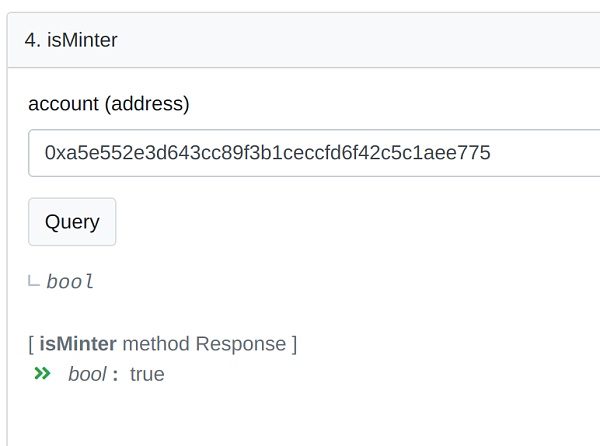Run the isMinter Query button
The width and height of the screenshot is (600, 446).
(72, 222)
